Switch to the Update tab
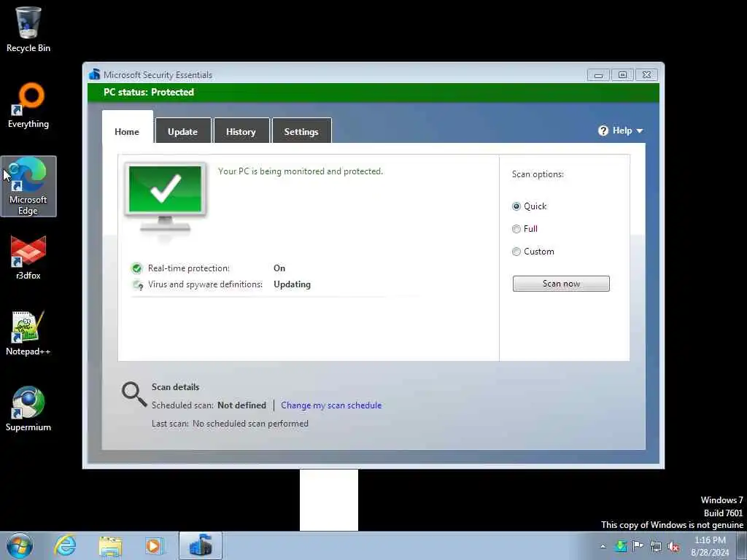This screenshot has width=747, height=560. pos(183,131)
